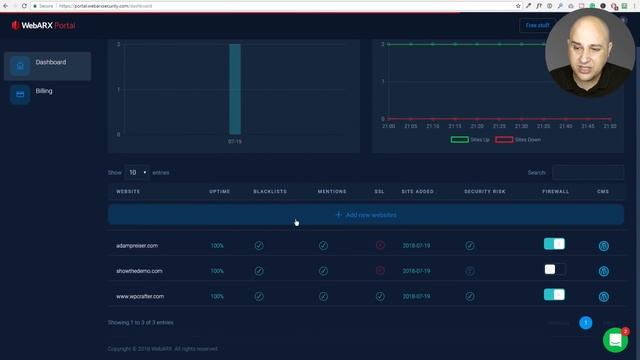The height and width of the screenshot is (360, 640).
Task: Click the SSL check icon for www.wpcrafter.com
Action: click(380, 296)
